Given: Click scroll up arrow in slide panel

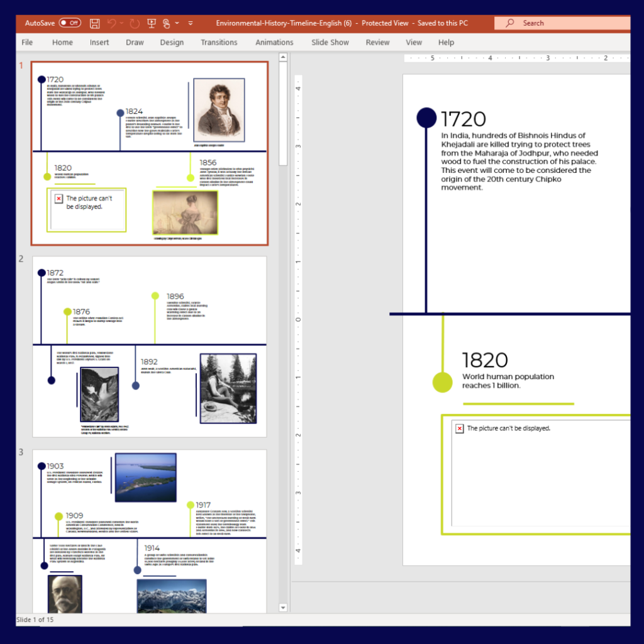Looking at the screenshot, I should click(283, 57).
